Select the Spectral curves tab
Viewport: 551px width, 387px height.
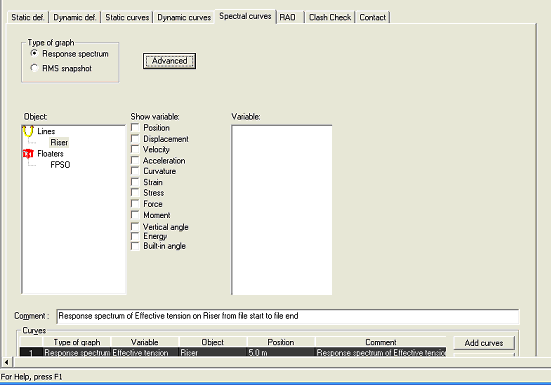click(245, 16)
